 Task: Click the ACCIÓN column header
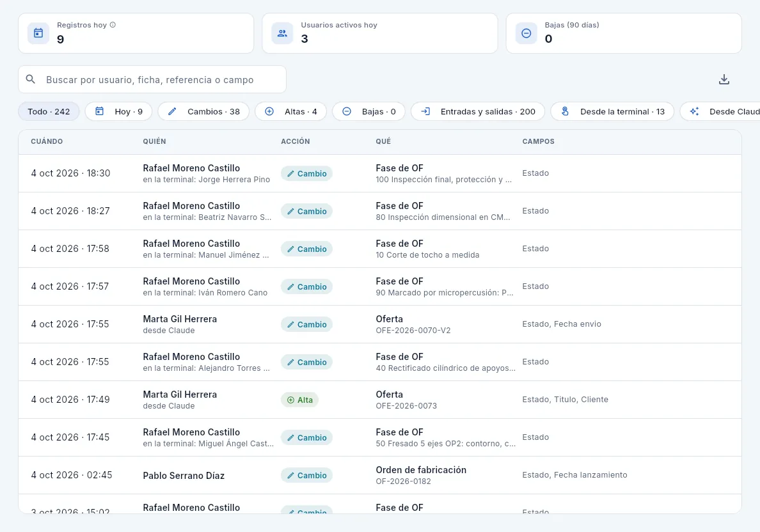(295, 141)
